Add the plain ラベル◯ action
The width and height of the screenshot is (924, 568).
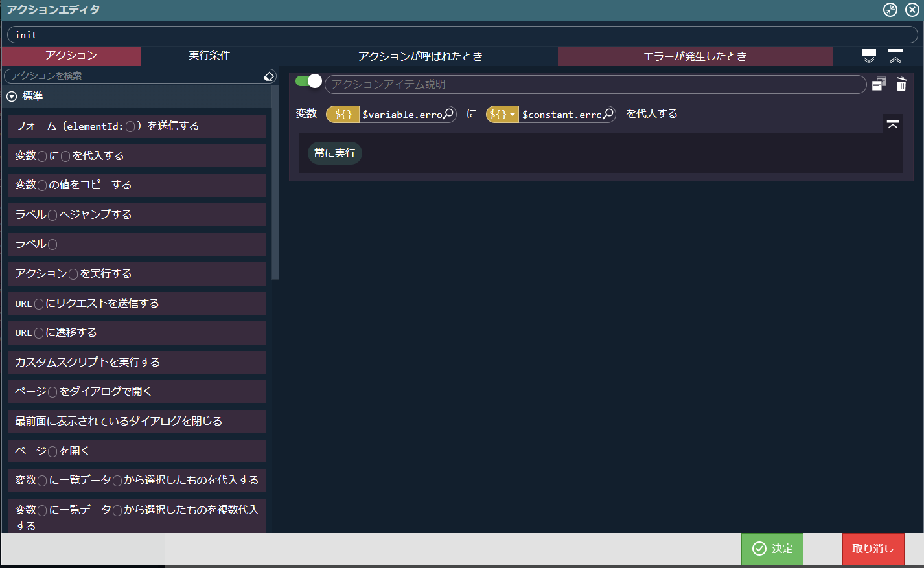(x=137, y=244)
